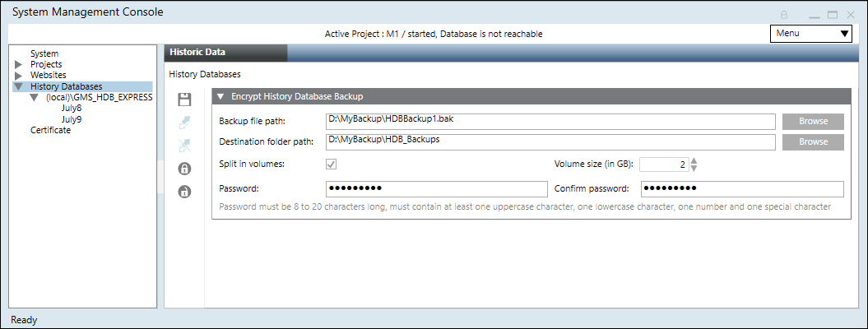This screenshot has width=868, height=329.
Task: Expand the Projects tree node
Action: click(x=19, y=64)
